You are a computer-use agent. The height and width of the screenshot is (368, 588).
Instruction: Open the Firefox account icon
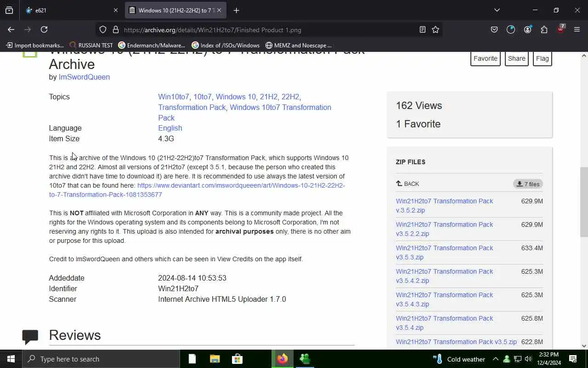coord(527,29)
